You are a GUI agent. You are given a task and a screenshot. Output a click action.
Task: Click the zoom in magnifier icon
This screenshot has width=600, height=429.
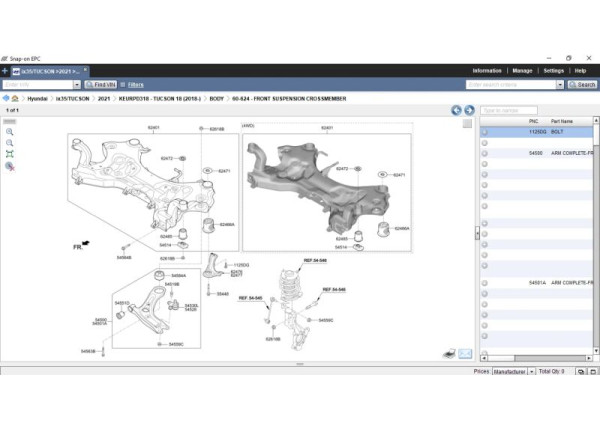(x=10, y=132)
